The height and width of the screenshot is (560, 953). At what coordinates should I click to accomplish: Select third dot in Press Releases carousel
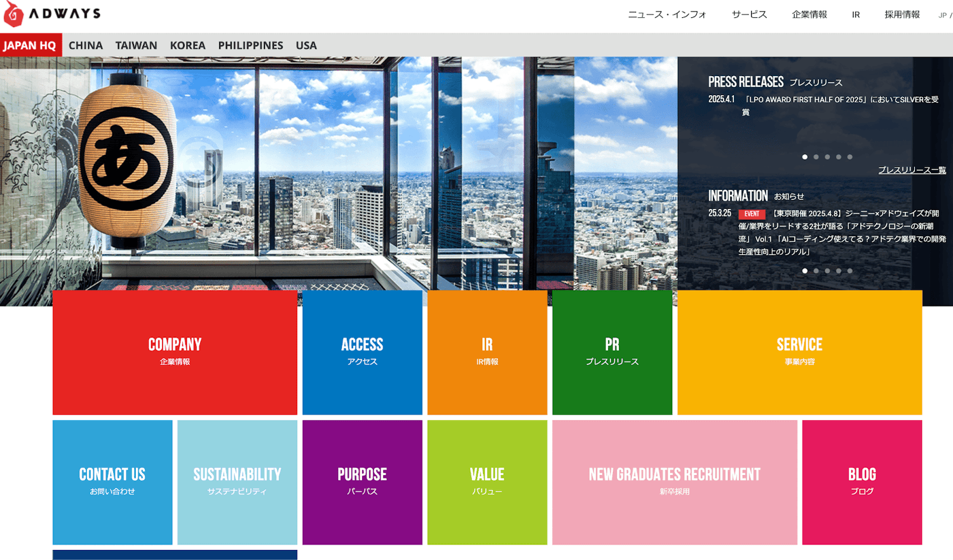click(827, 157)
